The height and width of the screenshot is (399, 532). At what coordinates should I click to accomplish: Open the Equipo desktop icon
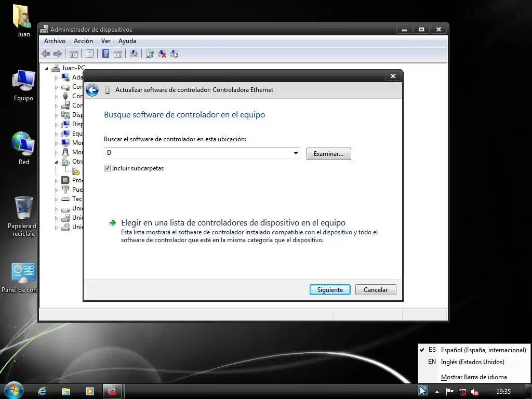(x=23, y=86)
